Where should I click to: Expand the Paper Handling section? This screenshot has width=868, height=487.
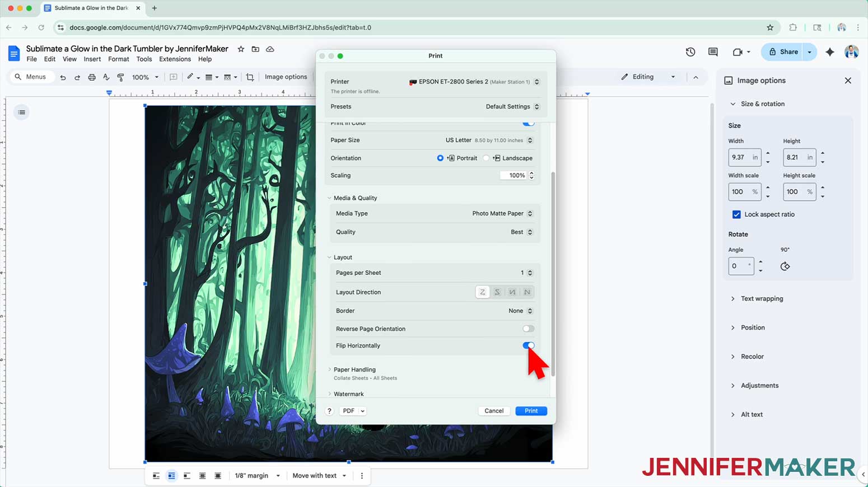click(x=330, y=369)
